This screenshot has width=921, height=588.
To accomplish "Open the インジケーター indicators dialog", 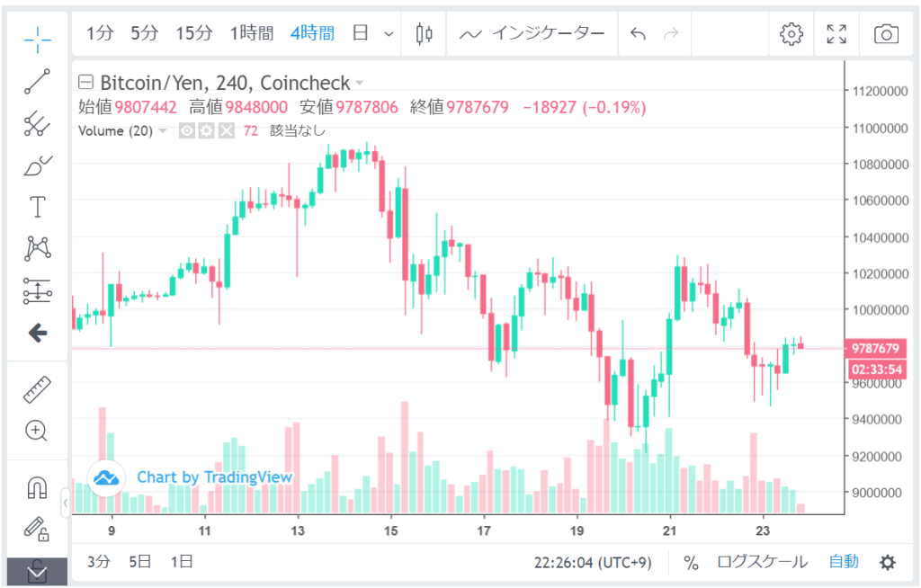I will pos(532,34).
